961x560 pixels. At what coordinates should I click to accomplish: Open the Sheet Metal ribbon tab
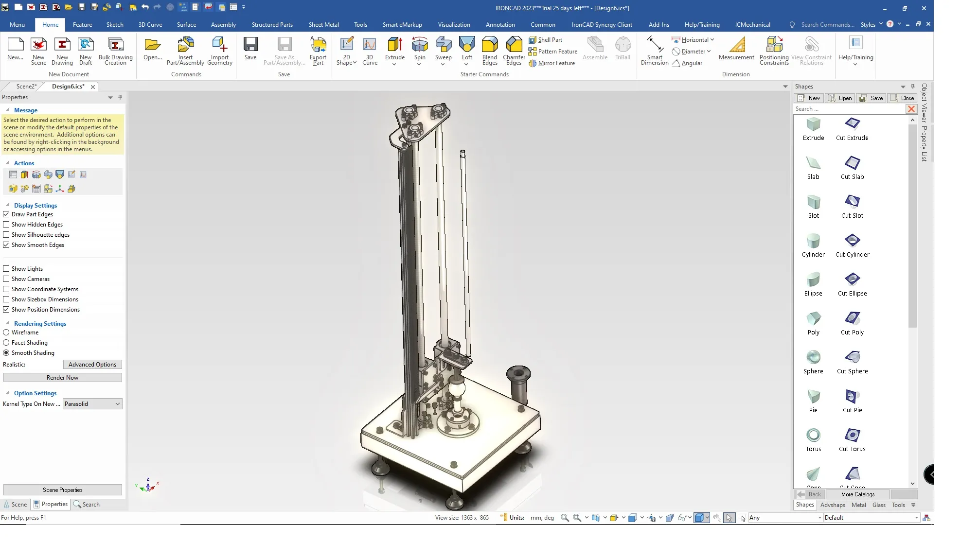click(323, 25)
